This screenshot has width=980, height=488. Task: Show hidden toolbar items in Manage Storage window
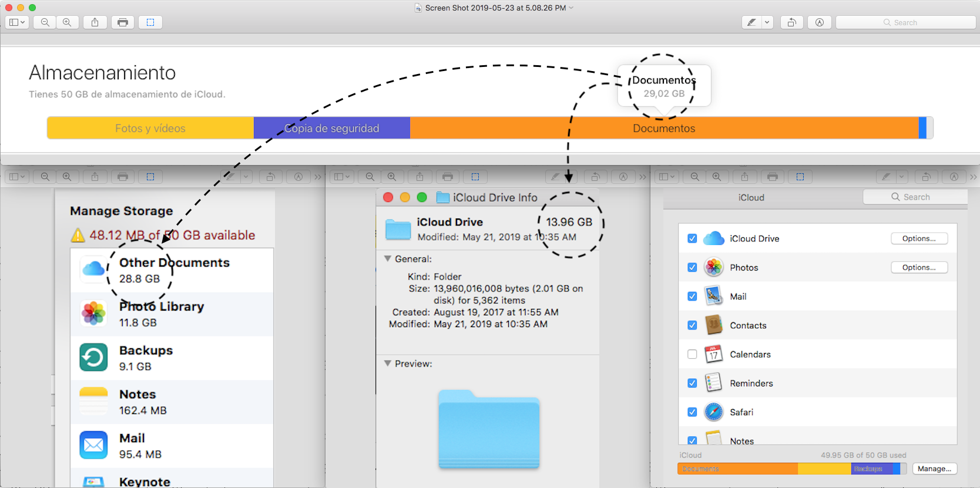click(x=318, y=177)
